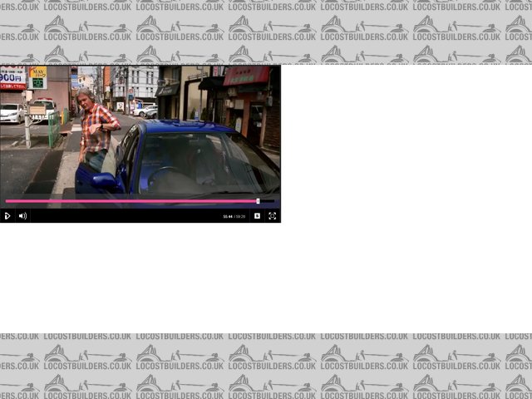Click the white scrubber handle on the progress bar
The height and width of the screenshot is (399, 532).
pyautogui.click(x=258, y=201)
